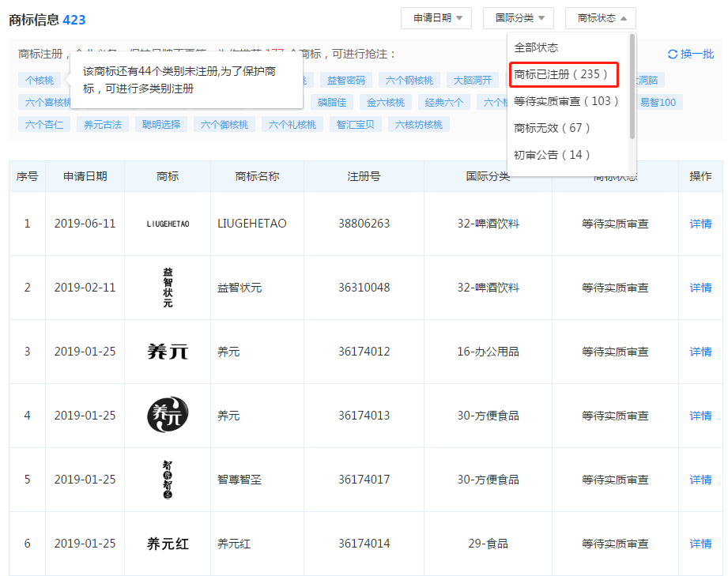Open the 申请日期 filter dropdown
The height and width of the screenshot is (576, 728).
point(436,18)
